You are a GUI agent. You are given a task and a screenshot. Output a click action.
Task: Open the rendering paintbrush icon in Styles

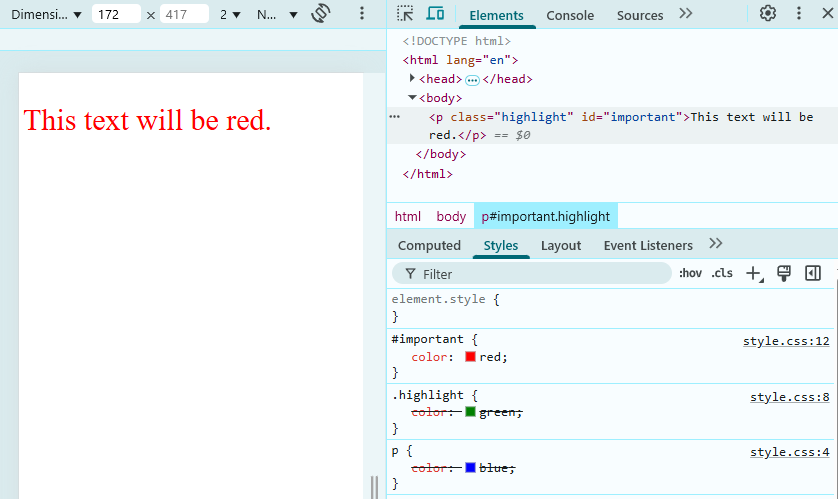[783, 274]
